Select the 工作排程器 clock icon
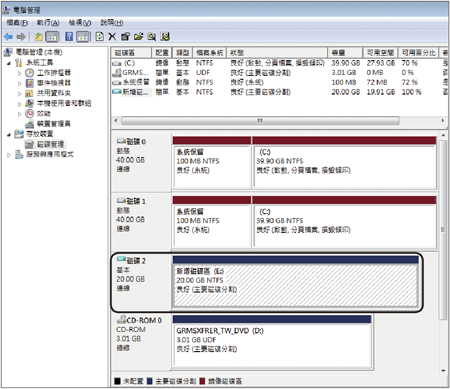The height and width of the screenshot is (389, 450). pos(30,73)
